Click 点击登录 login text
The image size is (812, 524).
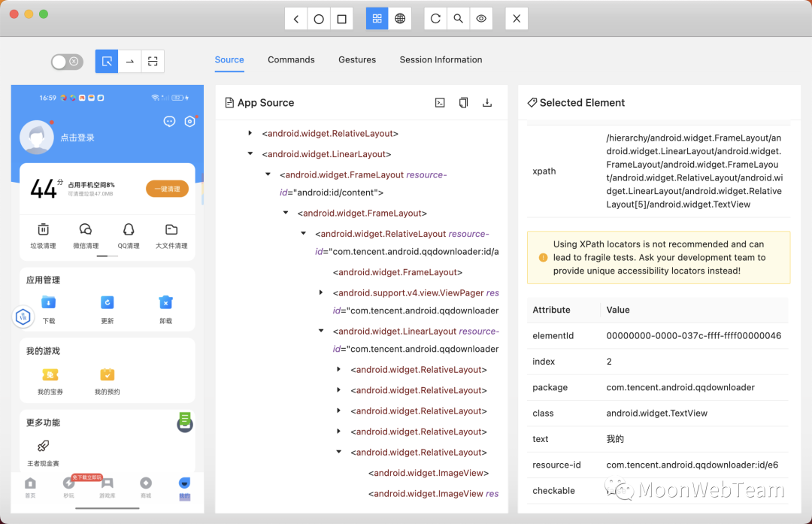77,138
